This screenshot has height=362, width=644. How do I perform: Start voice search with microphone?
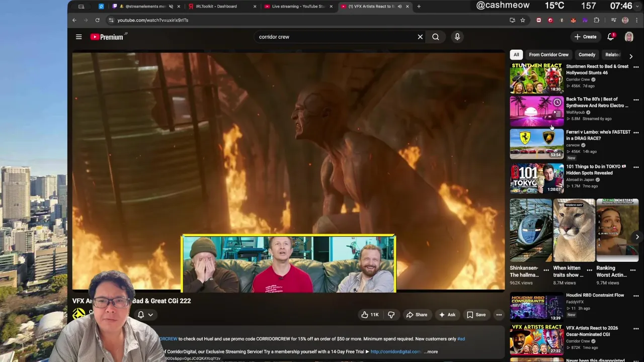pyautogui.click(x=457, y=37)
